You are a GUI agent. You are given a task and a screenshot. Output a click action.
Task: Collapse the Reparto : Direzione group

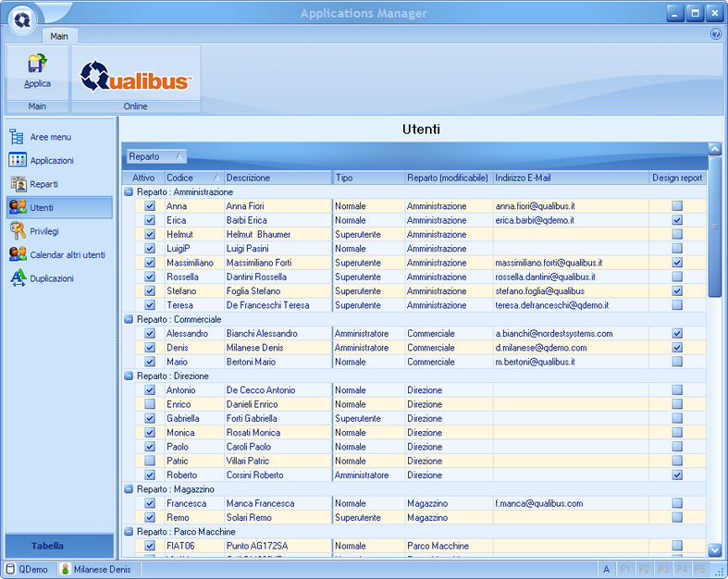coord(129,376)
